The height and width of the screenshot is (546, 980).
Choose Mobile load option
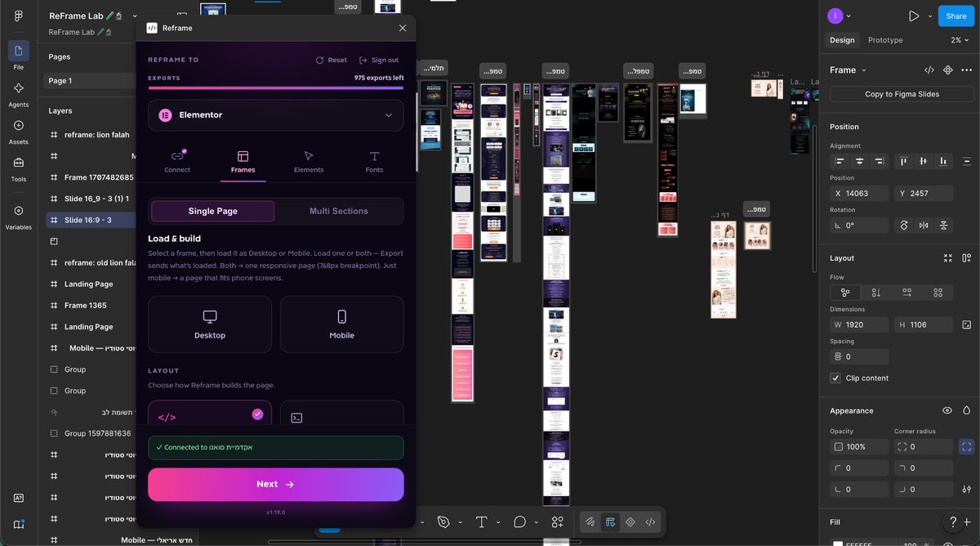point(341,324)
